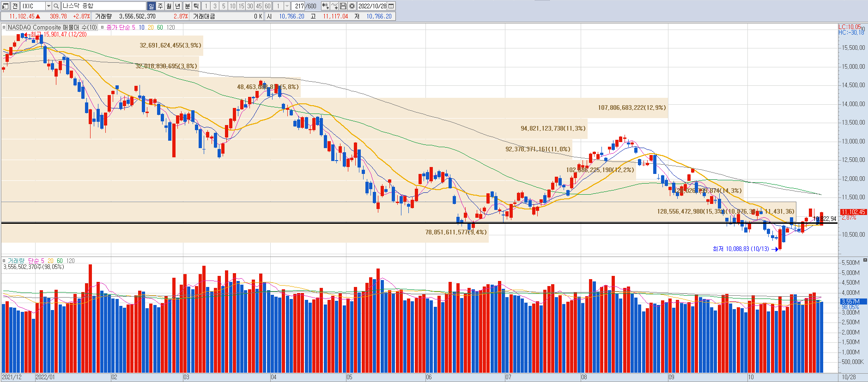Screen dimensions: 868x382
Task: Click the 전 (all) market selector button
Action: (x=15, y=6)
